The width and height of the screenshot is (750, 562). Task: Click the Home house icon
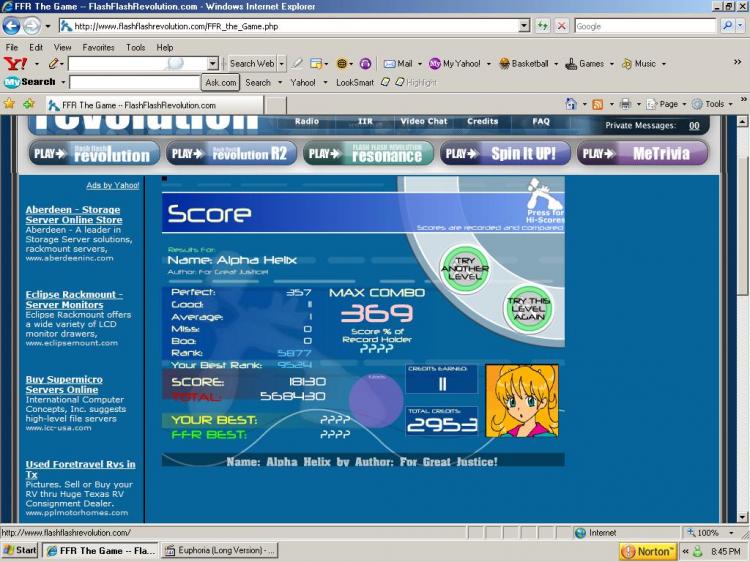pyautogui.click(x=571, y=104)
